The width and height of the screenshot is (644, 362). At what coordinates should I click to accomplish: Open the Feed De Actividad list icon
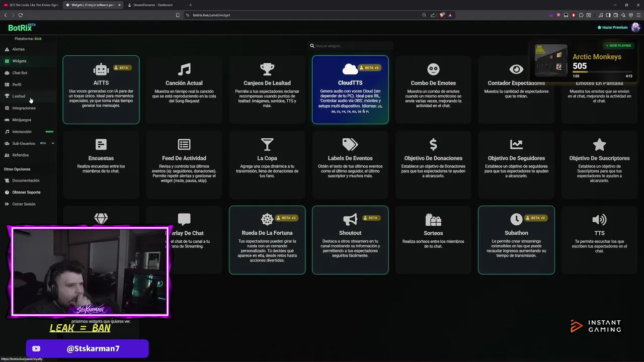click(184, 145)
